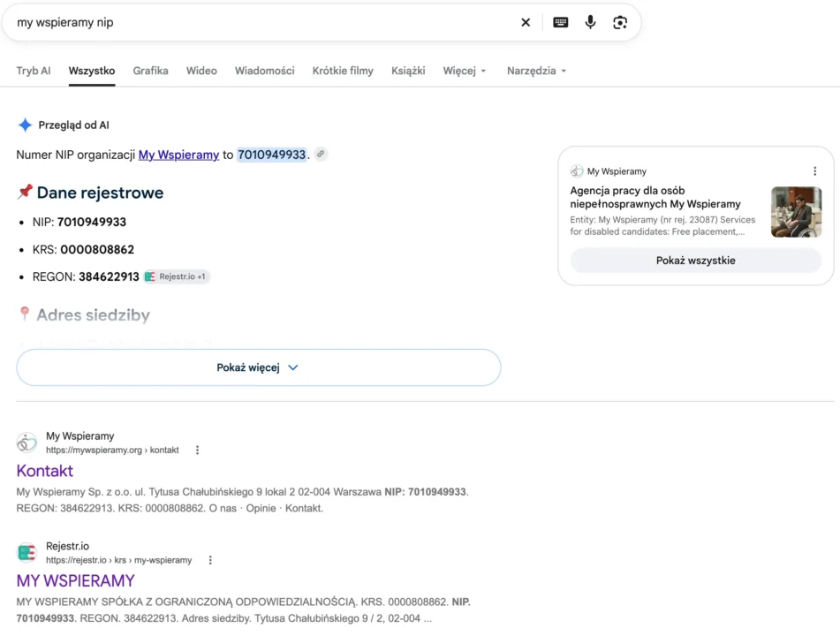The width and height of the screenshot is (840, 636).
Task: Open the Kontakt search result title
Action: (x=44, y=471)
